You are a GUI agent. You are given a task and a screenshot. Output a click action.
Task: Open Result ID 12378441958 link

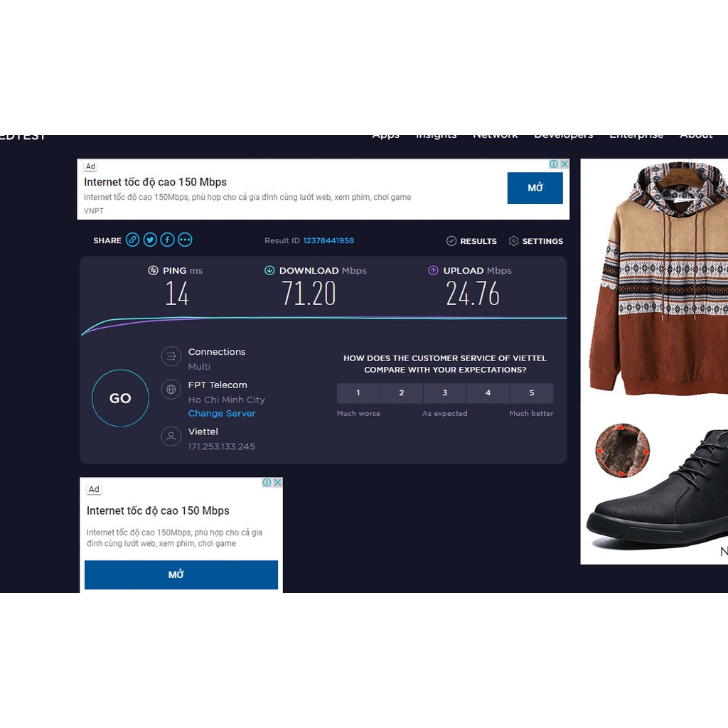(x=328, y=241)
